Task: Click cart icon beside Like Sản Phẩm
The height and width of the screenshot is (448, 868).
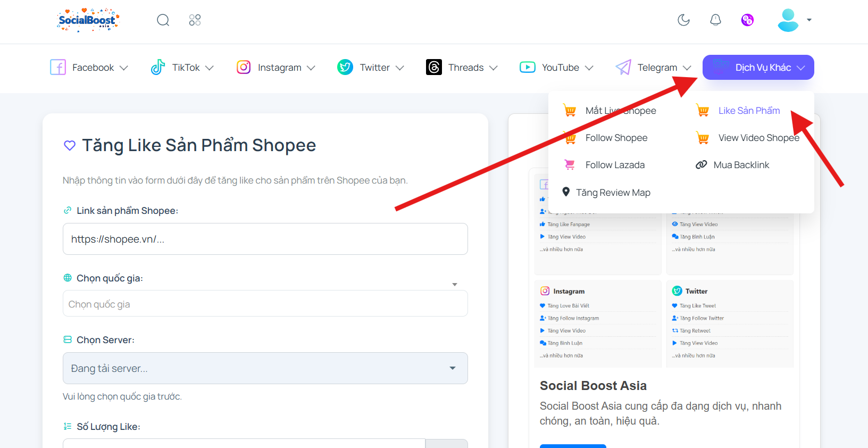Action: click(x=703, y=111)
